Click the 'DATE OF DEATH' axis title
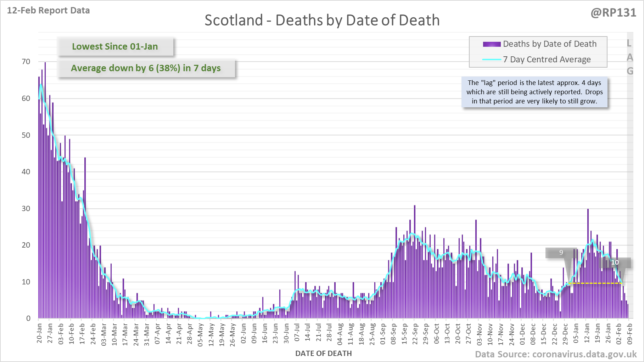The height and width of the screenshot is (362, 644). (323, 353)
